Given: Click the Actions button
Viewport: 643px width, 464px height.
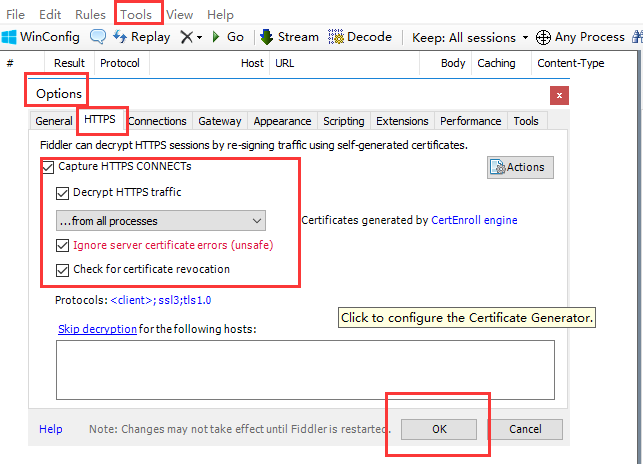Looking at the screenshot, I should pyautogui.click(x=520, y=167).
